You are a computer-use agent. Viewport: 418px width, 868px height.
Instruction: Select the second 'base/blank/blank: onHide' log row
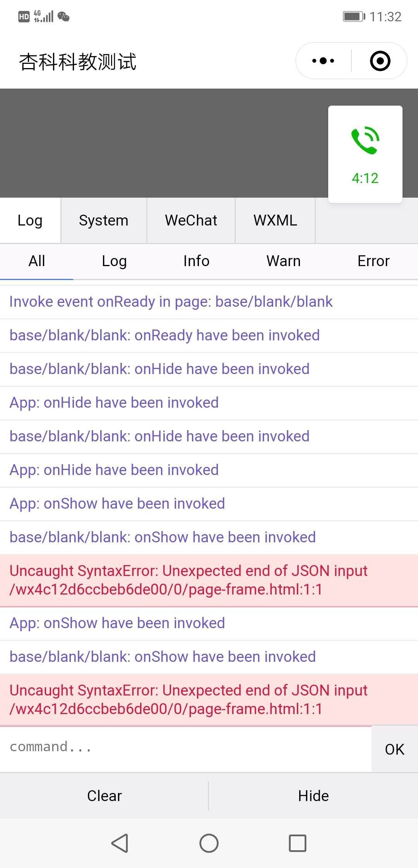point(209,437)
